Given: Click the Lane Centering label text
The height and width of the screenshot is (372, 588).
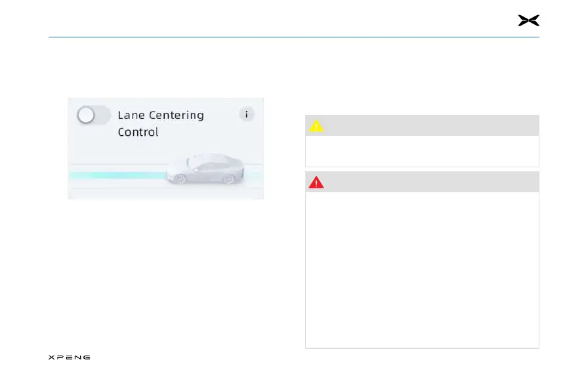Looking at the screenshot, I should coord(161,115).
